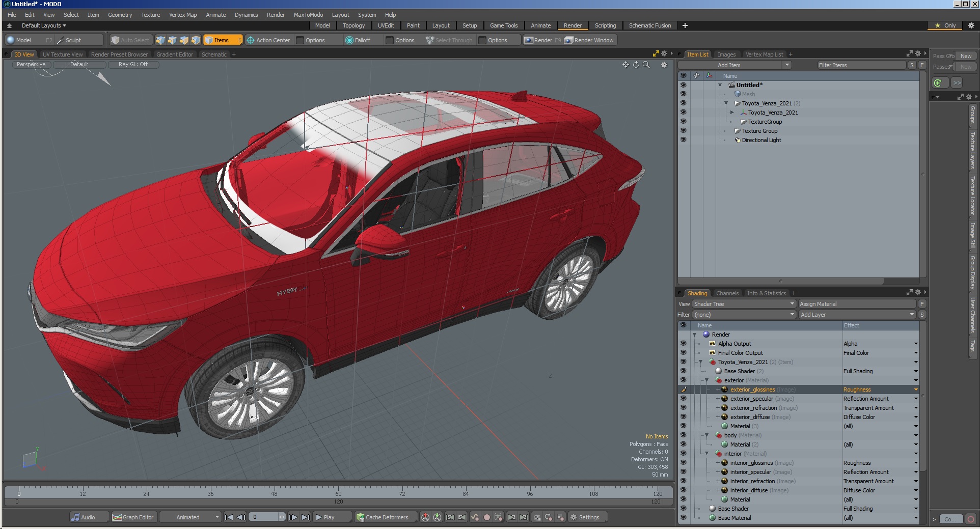Open Add Item dropdown
Image resolution: width=980 pixels, height=529 pixels.
click(787, 65)
